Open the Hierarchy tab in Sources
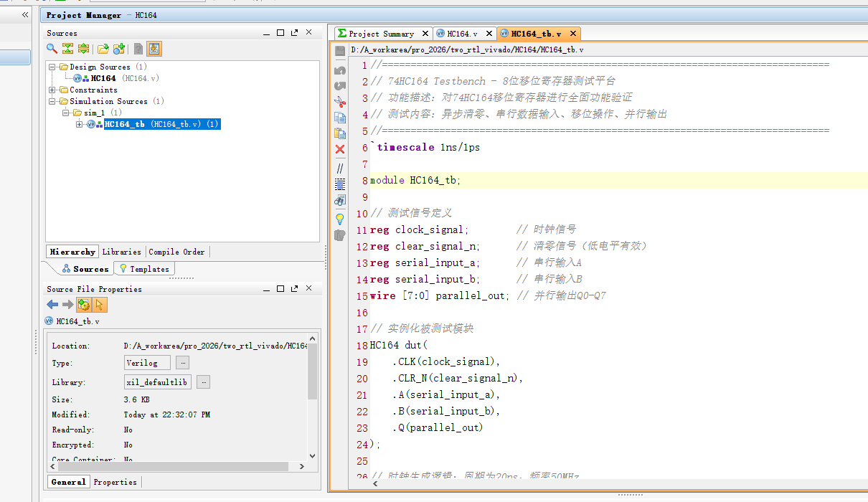 [x=72, y=252]
